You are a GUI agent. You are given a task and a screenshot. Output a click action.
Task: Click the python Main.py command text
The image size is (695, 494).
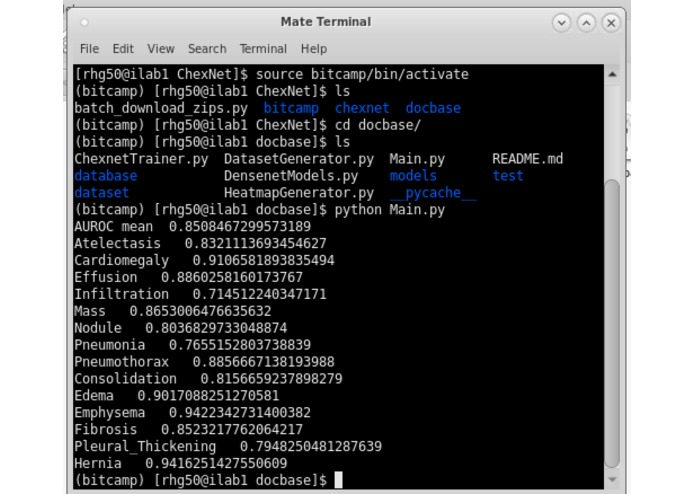(390, 210)
